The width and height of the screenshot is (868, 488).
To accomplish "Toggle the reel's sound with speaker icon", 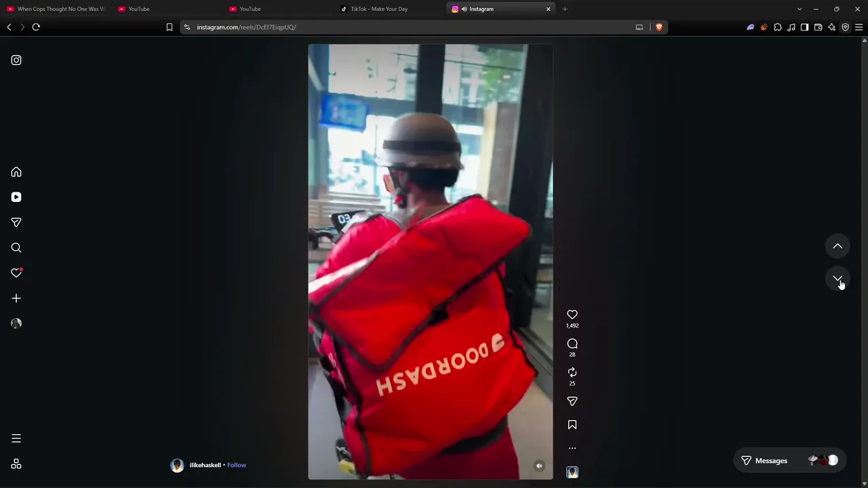I will pos(539,466).
